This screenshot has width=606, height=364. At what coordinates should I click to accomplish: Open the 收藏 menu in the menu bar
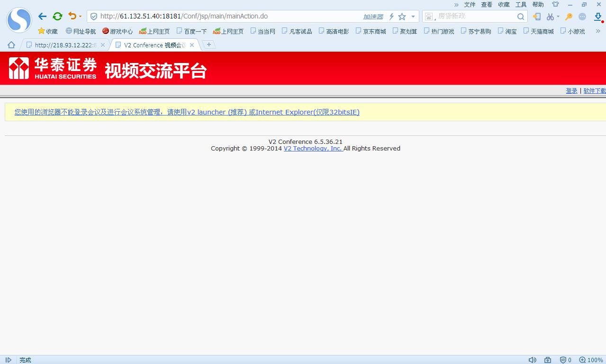pyautogui.click(x=504, y=5)
